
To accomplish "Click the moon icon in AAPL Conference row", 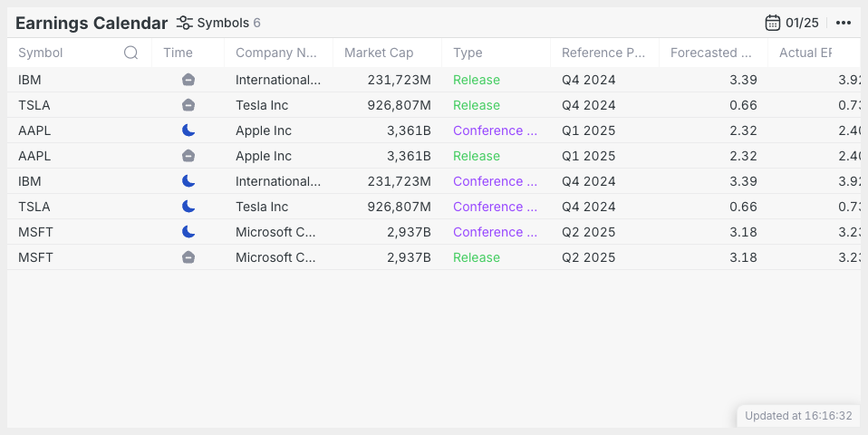I will coord(188,130).
